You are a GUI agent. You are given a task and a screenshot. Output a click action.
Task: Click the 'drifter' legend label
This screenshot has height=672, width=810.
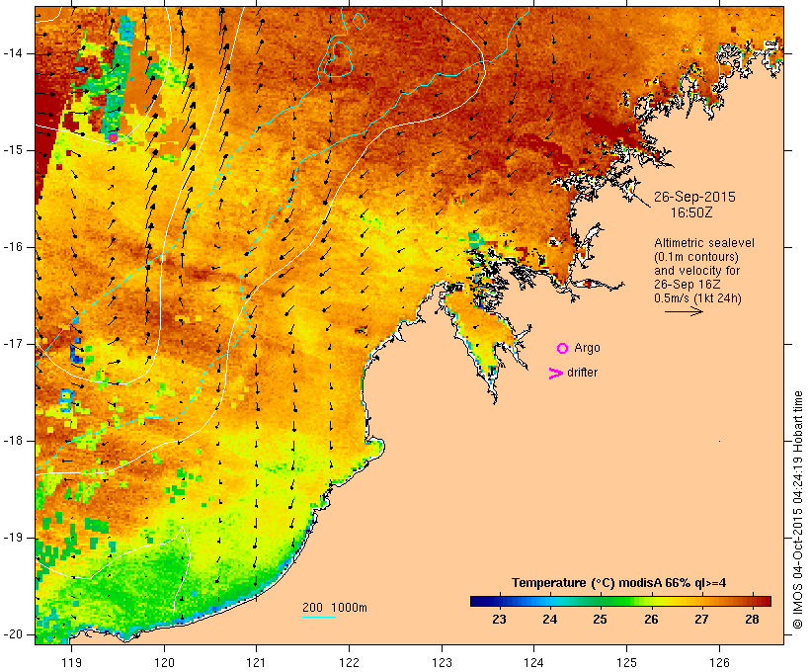click(582, 373)
